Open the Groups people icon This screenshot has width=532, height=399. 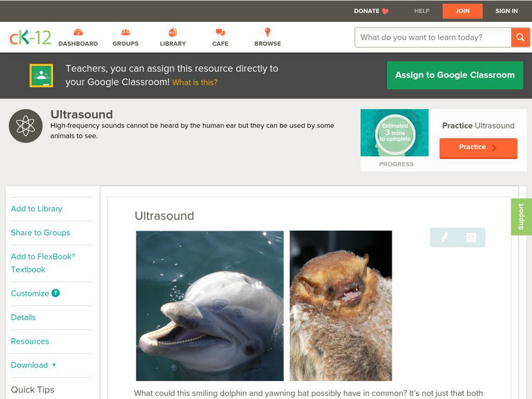[x=126, y=32]
